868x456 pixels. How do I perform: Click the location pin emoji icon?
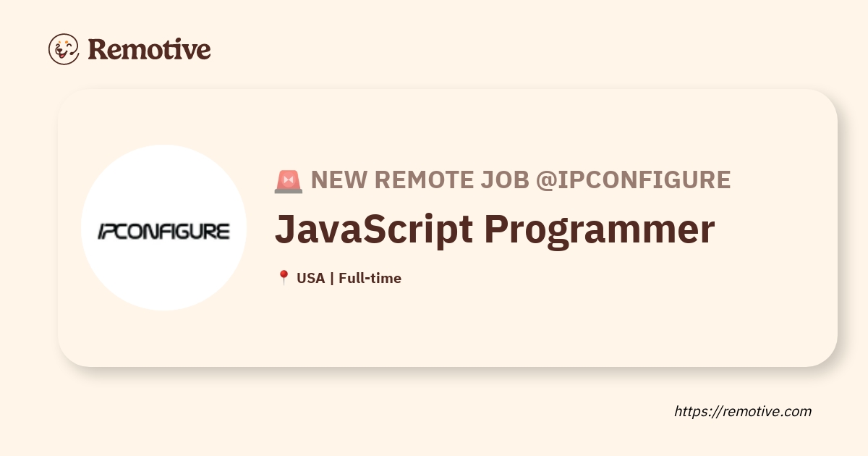[284, 278]
